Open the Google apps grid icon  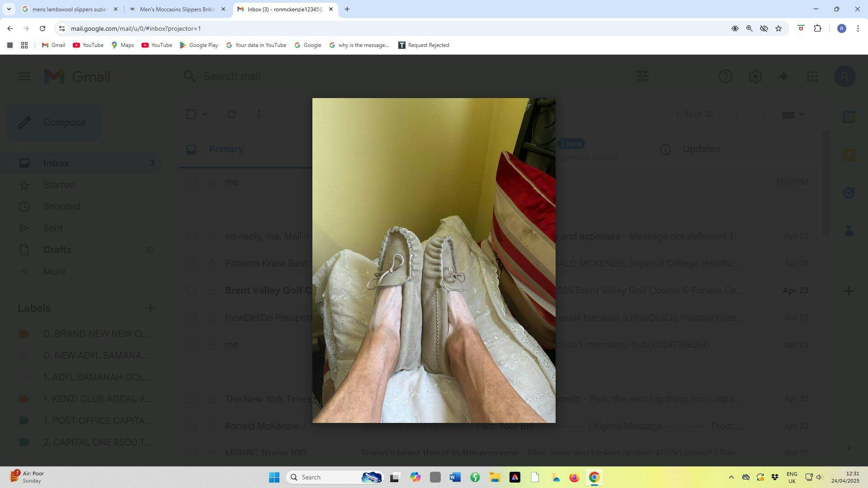click(x=812, y=77)
